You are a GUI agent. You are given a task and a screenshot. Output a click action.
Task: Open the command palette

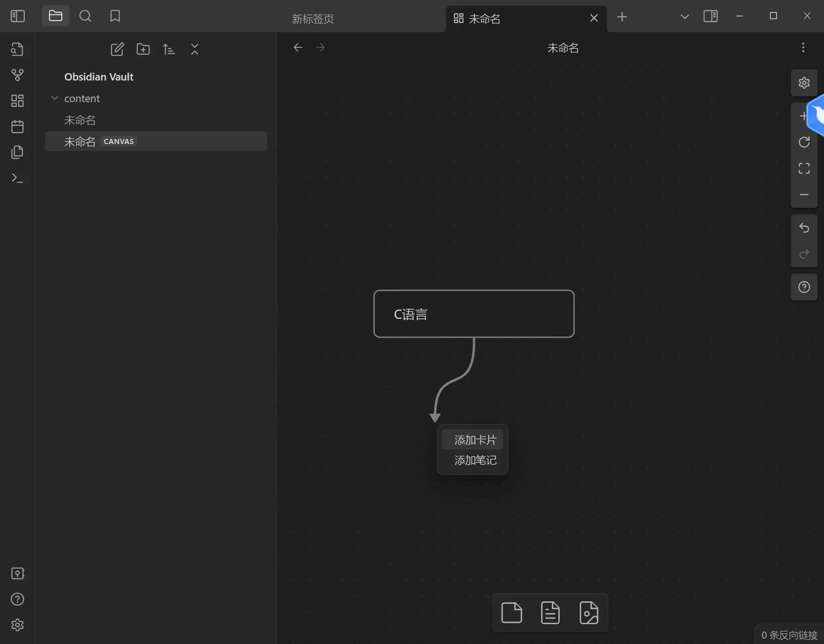click(x=17, y=178)
